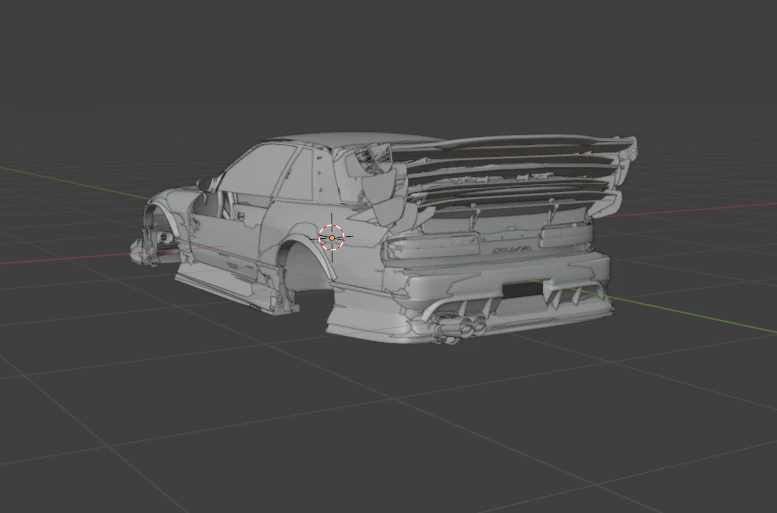
Task: Click the rear side quarter window
Action: [296, 172]
